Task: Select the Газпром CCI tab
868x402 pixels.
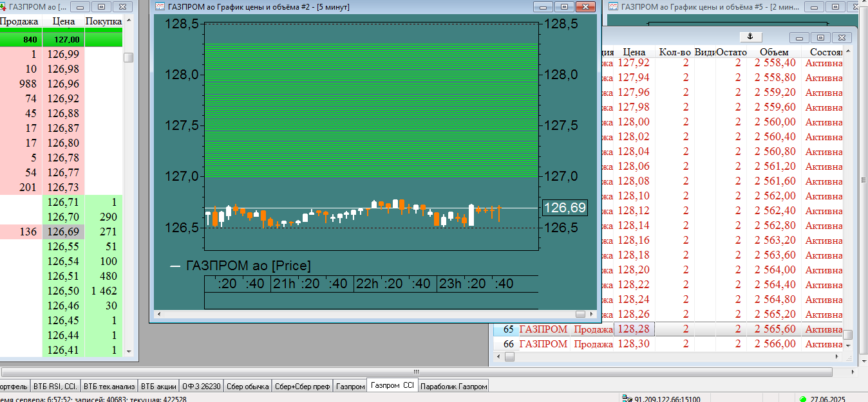Action: click(392, 385)
